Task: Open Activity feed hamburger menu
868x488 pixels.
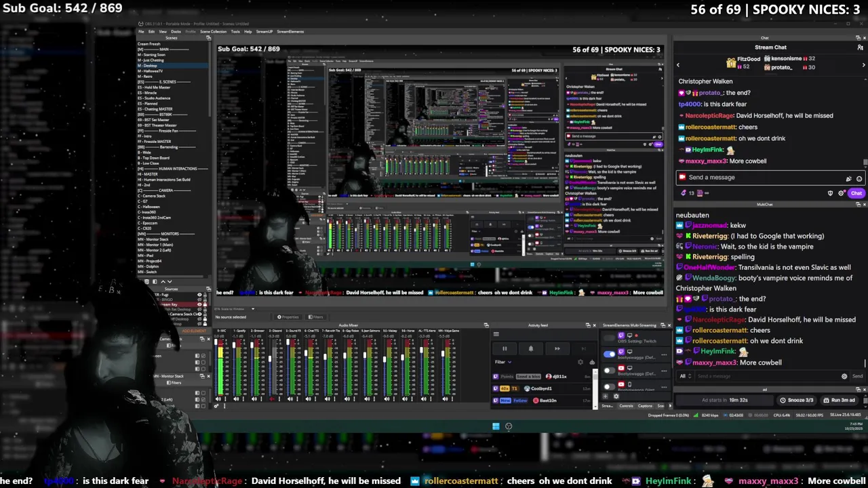Action: click(x=496, y=334)
